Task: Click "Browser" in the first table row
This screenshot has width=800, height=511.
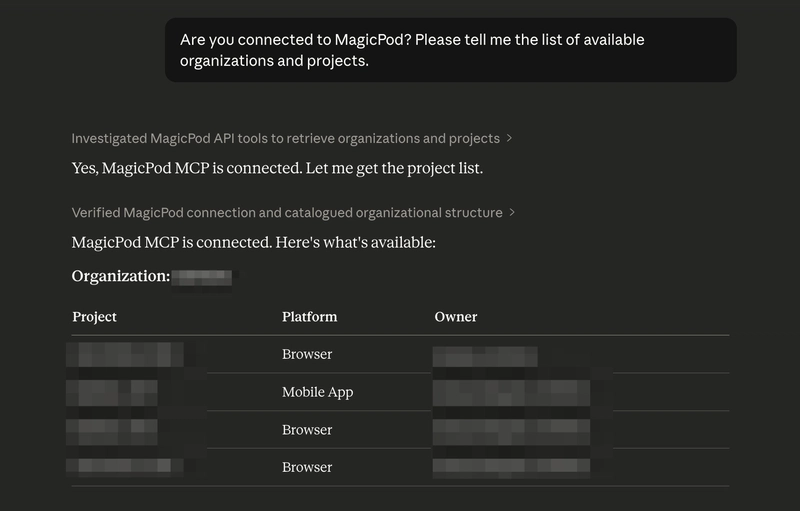Action: (307, 354)
